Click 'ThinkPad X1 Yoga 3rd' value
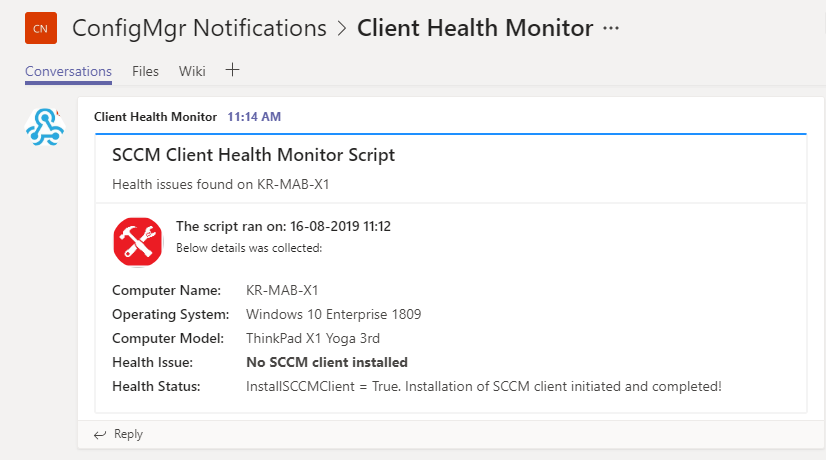 pos(313,338)
